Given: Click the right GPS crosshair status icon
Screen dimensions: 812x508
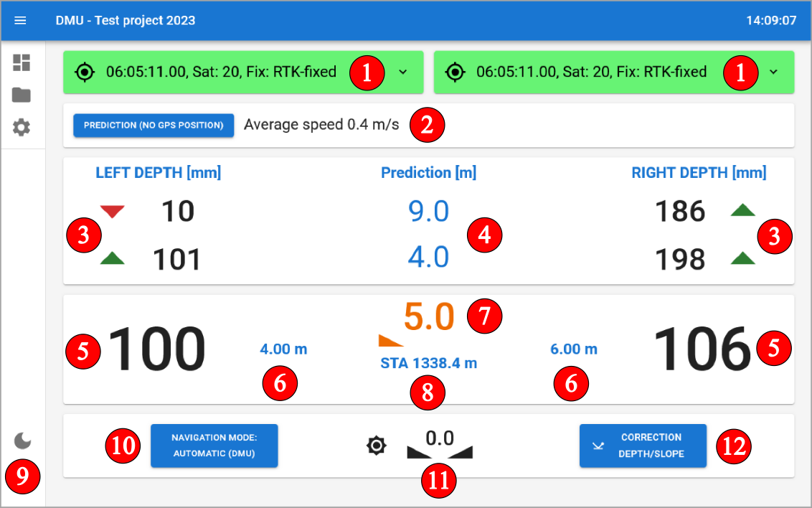Looking at the screenshot, I should coord(455,72).
